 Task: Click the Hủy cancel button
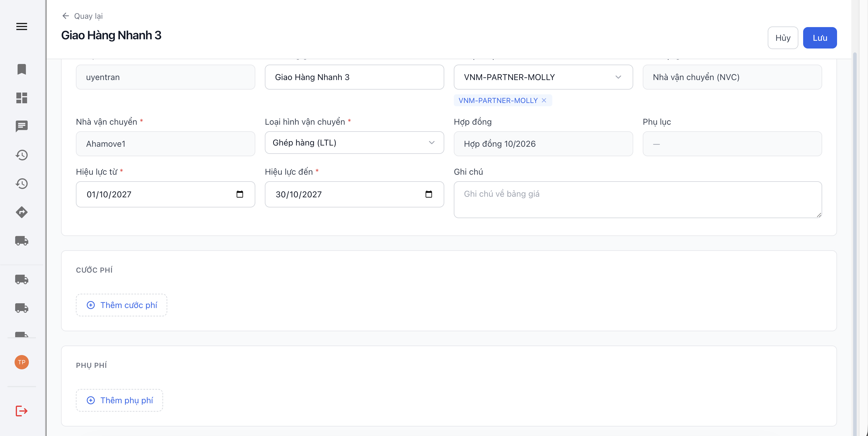pyautogui.click(x=783, y=38)
